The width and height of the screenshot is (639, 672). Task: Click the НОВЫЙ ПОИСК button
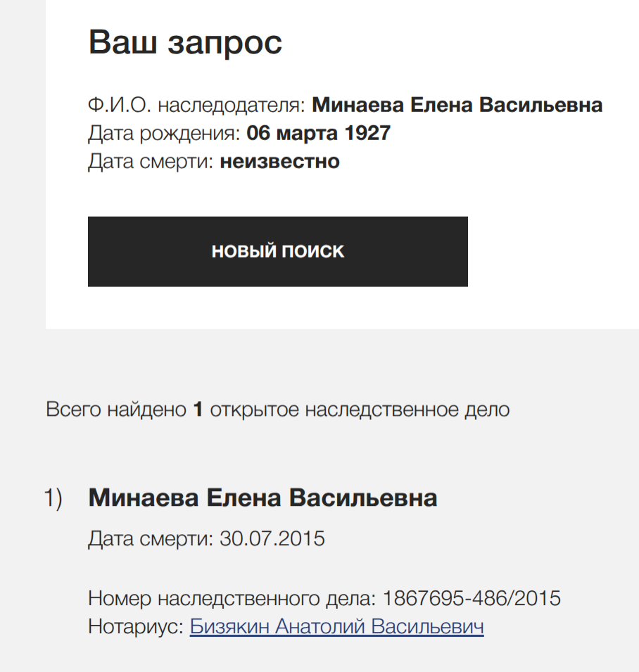point(278,252)
